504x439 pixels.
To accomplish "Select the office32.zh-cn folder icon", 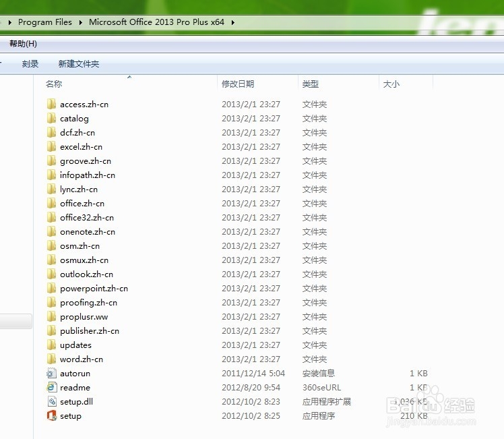I will point(51,217).
